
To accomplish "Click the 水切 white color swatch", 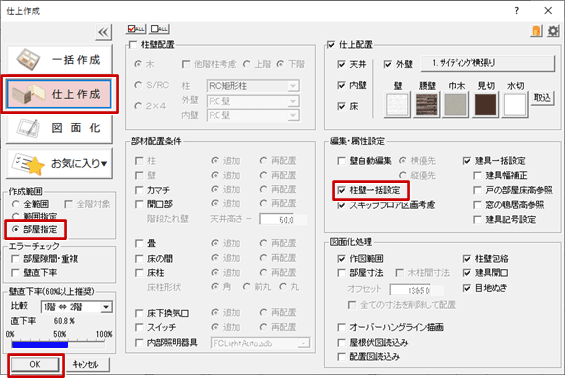I will (515, 105).
